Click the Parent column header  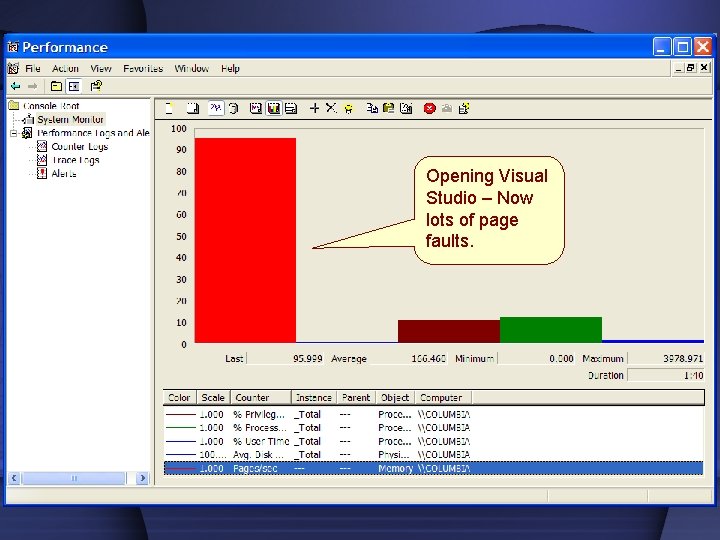[x=356, y=398]
